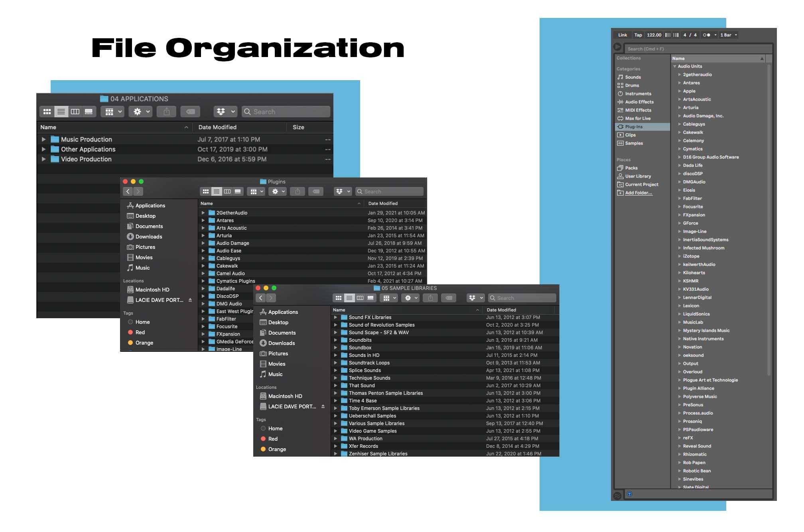Expand the Music Production folder
804x532 pixels.
(x=43, y=140)
